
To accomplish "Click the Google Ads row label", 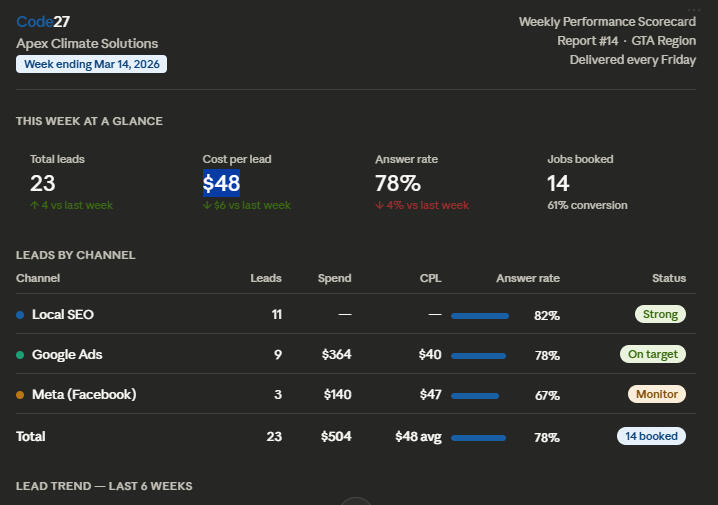I will pos(67,355).
